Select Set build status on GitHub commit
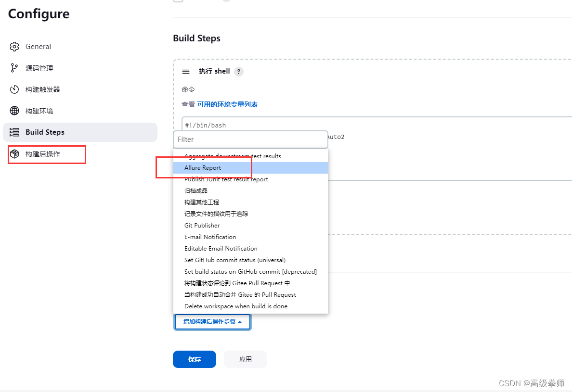Screen dimensions: 572x392 click(251, 272)
